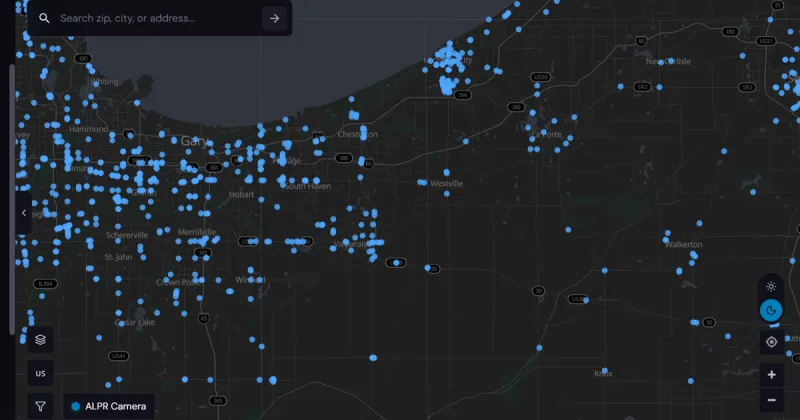Screen dimensions: 800x420
Task: Center map on my location
Action: [x=771, y=342]
